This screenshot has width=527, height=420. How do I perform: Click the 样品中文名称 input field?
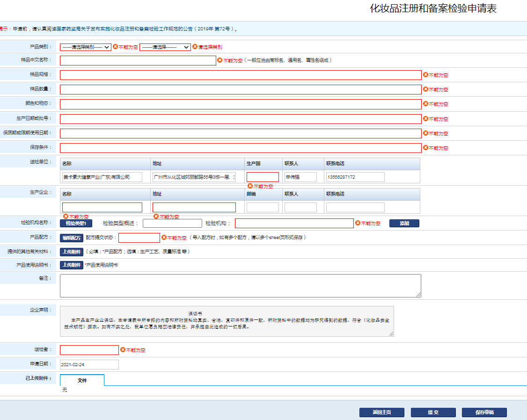(138, 60)
